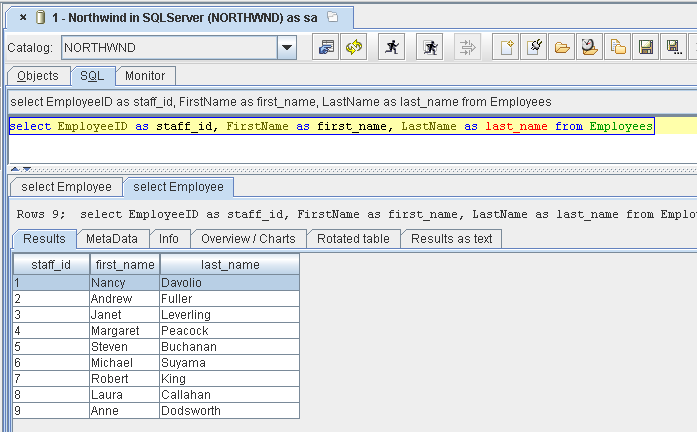Open the Info tab
Image resolution: width=697 pixels, height=432 pixels.
[169, 239]
